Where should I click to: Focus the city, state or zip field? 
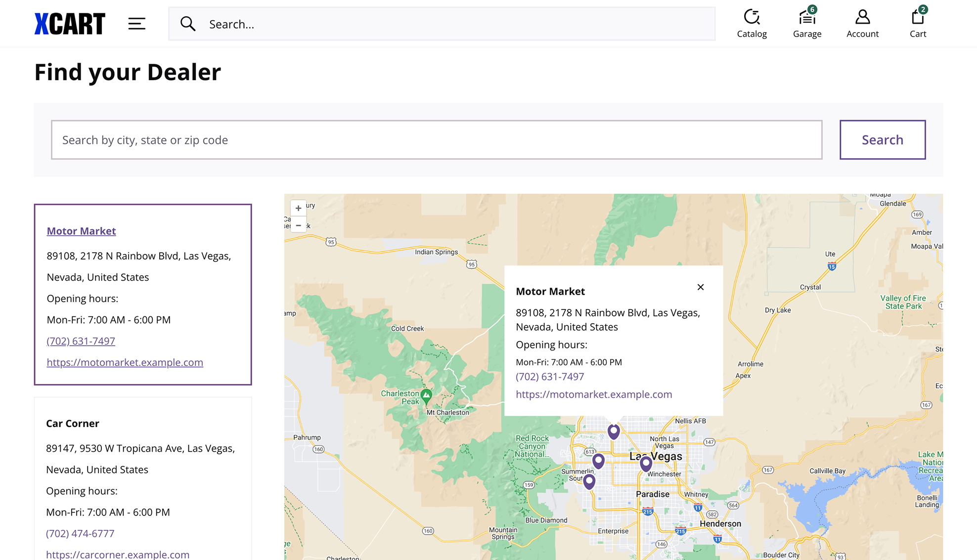pyautogui.click(x=436, y=140)
